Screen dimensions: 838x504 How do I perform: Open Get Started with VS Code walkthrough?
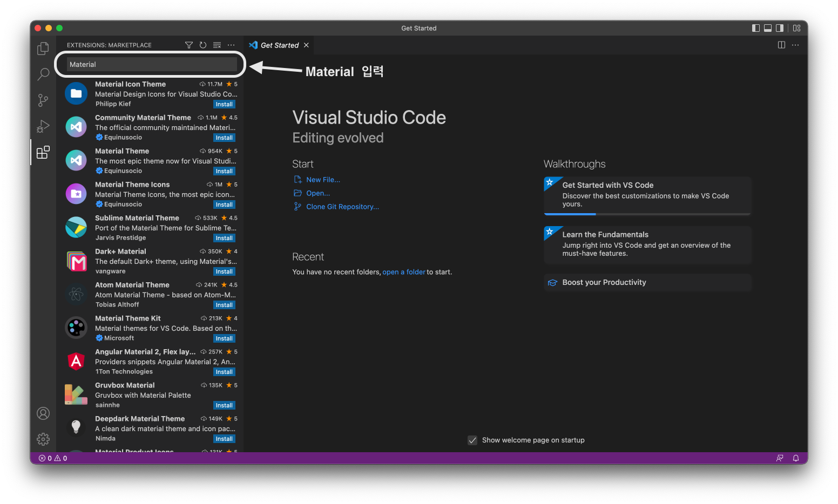pyautogui.click(x=647, y=196)
